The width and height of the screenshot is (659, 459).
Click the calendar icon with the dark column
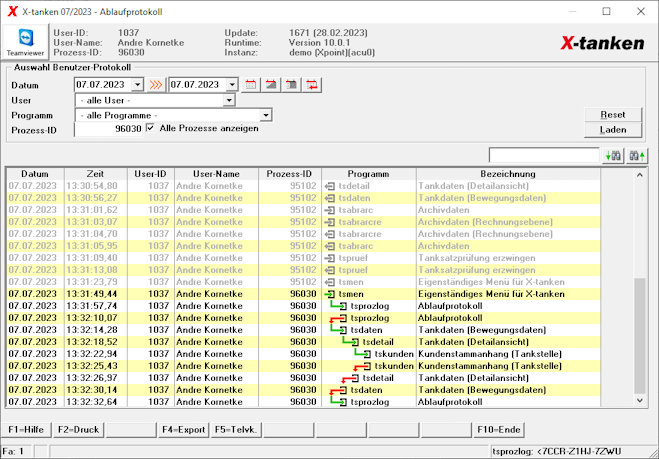291,85
